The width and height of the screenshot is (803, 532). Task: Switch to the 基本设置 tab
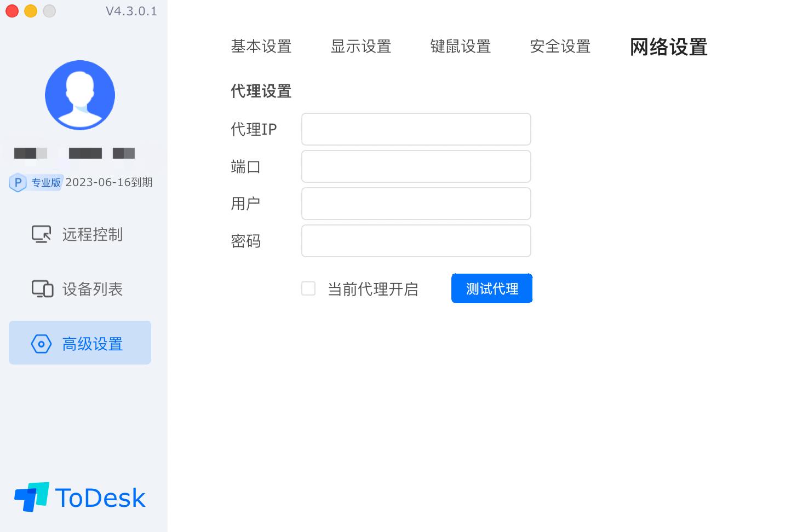tap(261, 47)
